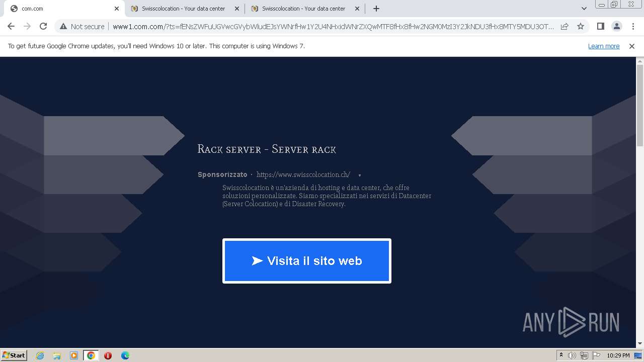Go forward to the next page
Viewport: 644px width, 362px height.
pyautogui.click(x=27, y=27)
